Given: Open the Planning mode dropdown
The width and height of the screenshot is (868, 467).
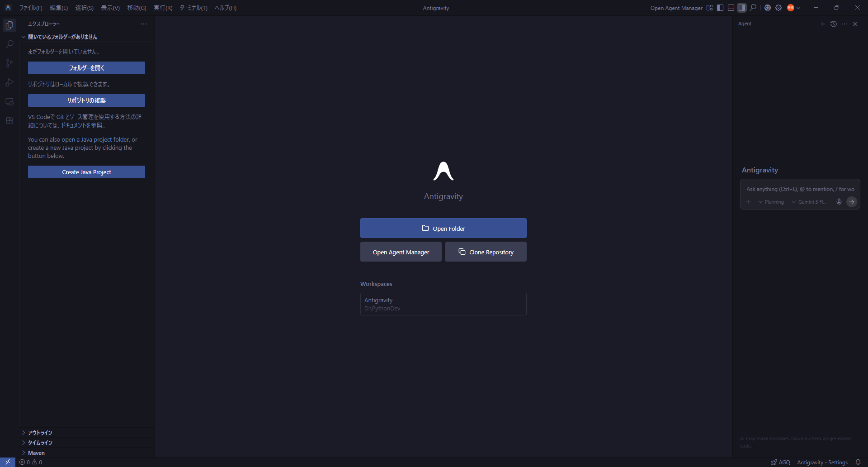Looking at the screenshot, I should tap(771, 202).
